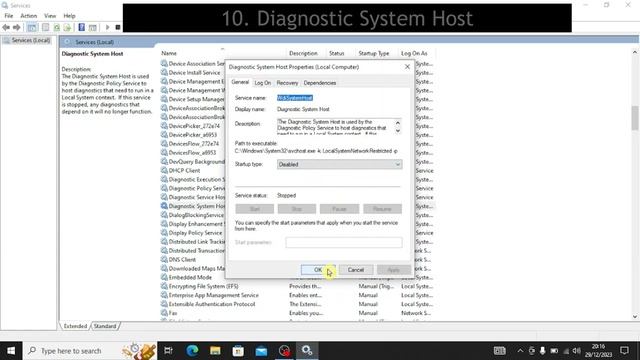Click the gear icon beside Fax service
The image size is (640, 360).
(x=164, y=313)
